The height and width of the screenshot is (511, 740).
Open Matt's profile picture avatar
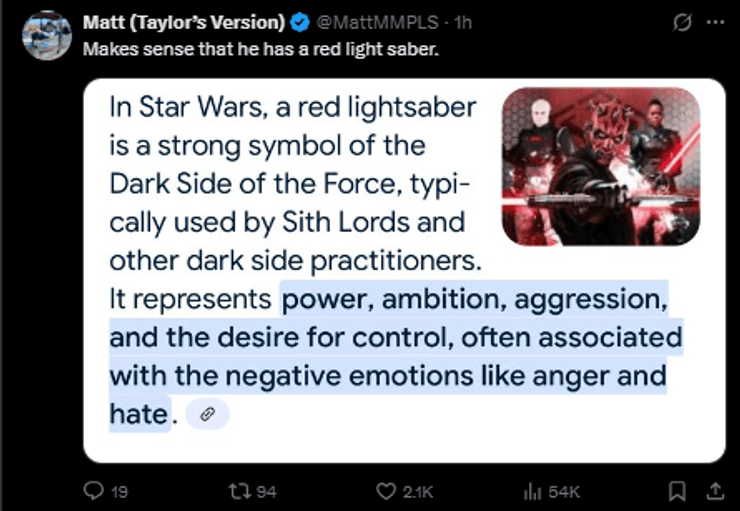(x=47, y=36)
